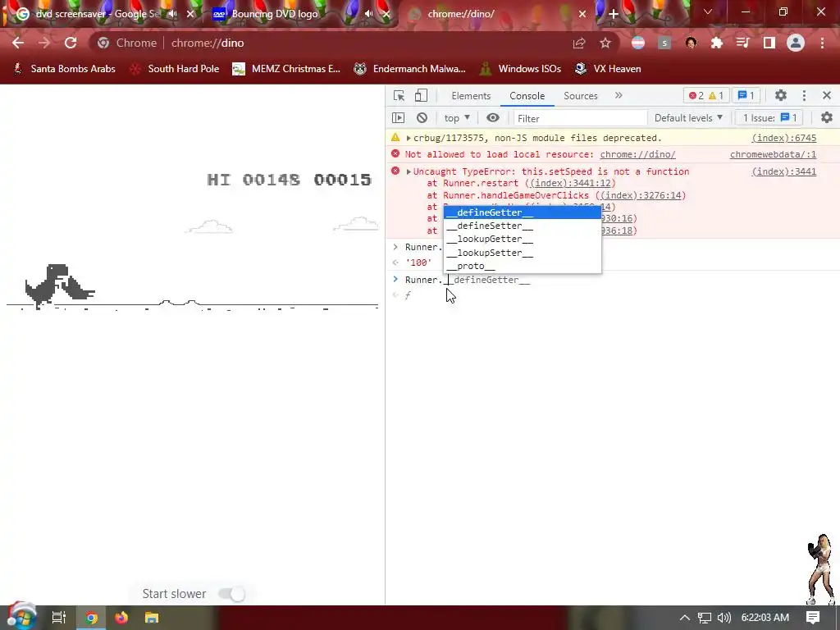
Task: Open the Extensions puzzle icon
Action: pyautogui.click(x=717, y=43)
